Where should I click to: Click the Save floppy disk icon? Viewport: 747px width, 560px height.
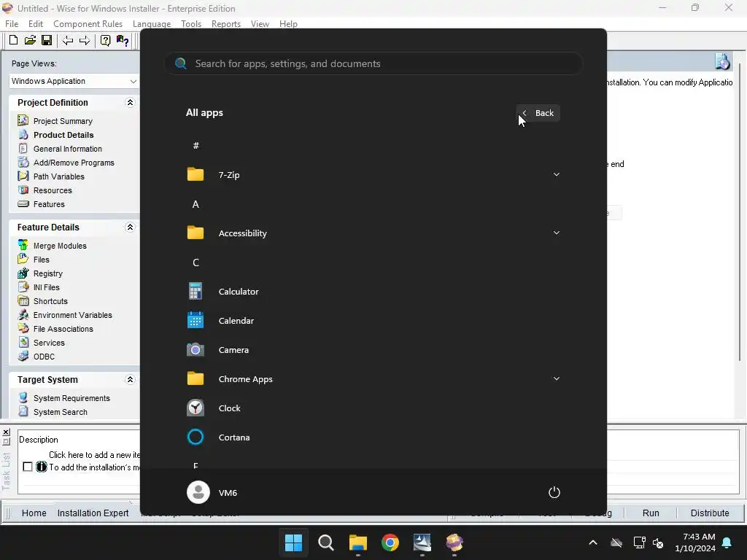point(47,41)
